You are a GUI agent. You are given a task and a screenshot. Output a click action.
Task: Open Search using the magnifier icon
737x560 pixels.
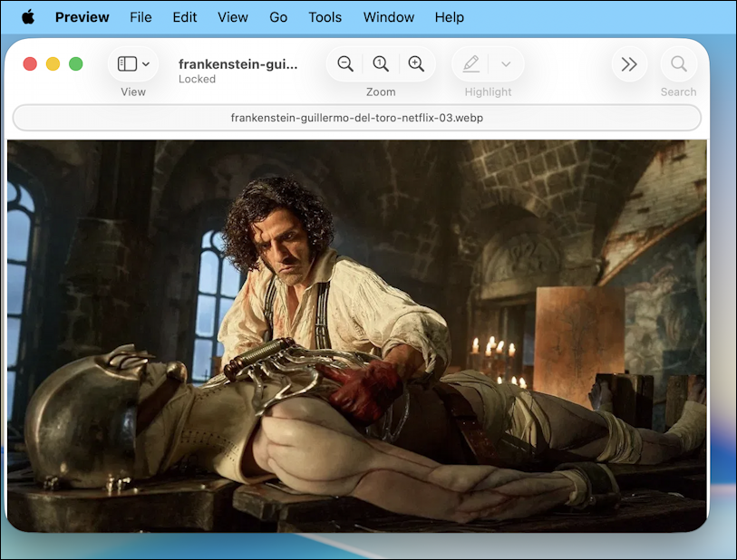[x=678, y=63]
